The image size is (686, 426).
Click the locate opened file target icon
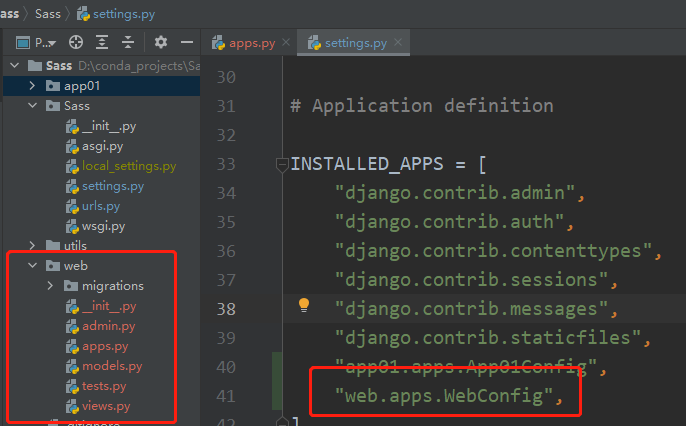tap(77, 43)
